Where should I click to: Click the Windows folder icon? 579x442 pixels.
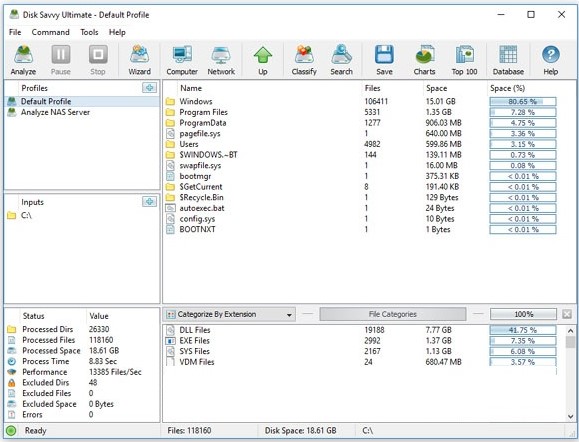coord(170,101)
